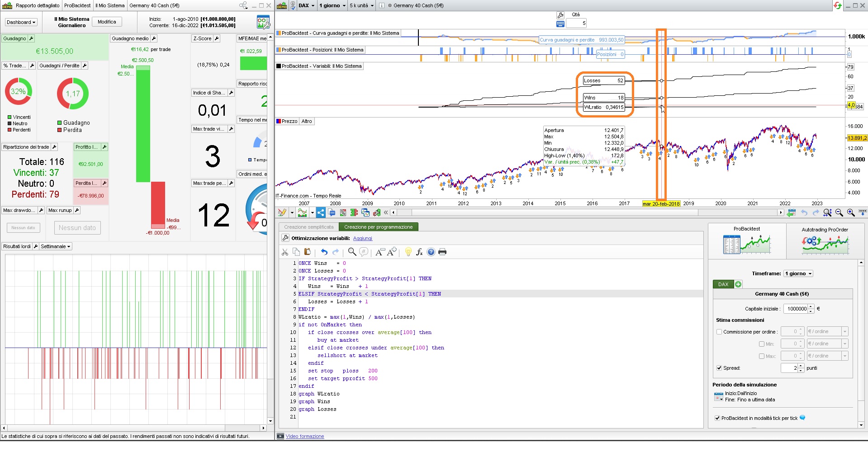Increase the Spread value with up stepper
The image size is (868, 466).
pyautogui.click(x=801, y=366)
